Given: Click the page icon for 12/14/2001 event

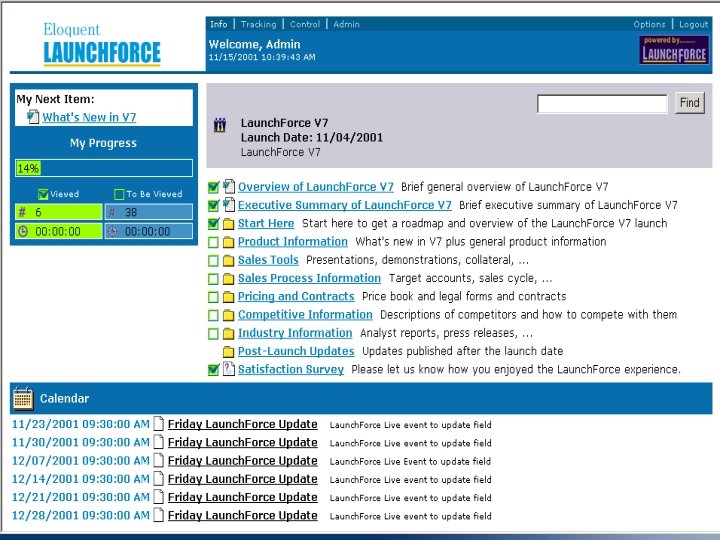Looking at the screenshot, I should click(158, 478).
